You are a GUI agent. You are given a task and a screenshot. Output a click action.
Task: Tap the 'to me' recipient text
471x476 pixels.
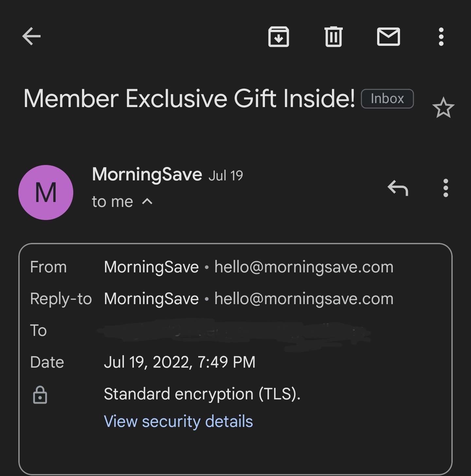[x=113, y=202]
